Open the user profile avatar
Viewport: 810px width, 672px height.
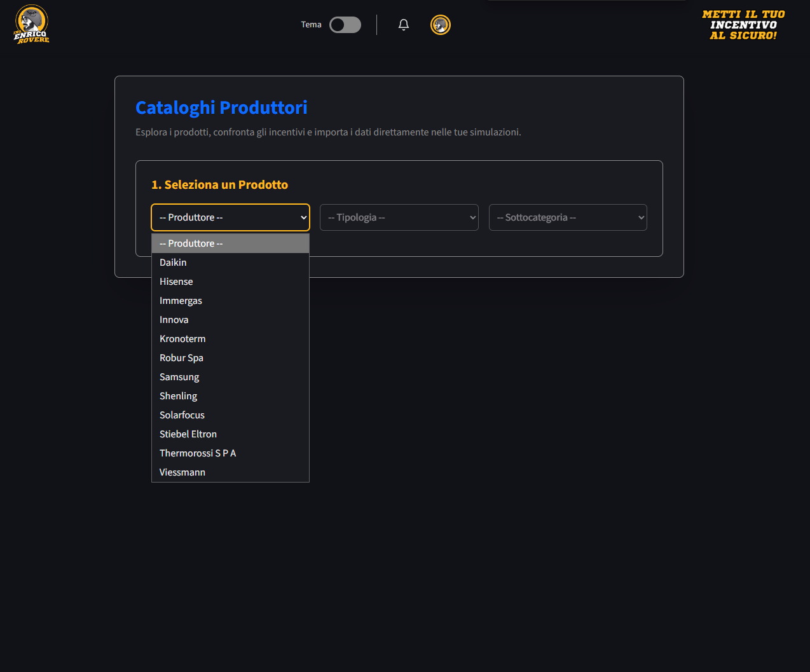441,25
